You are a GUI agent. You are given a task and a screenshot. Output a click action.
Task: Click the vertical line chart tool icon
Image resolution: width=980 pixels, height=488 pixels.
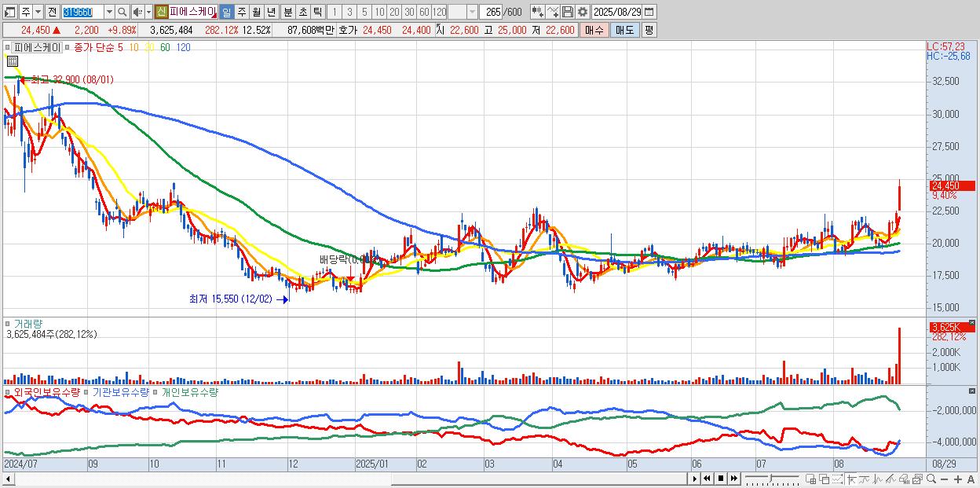click(878, 479)
